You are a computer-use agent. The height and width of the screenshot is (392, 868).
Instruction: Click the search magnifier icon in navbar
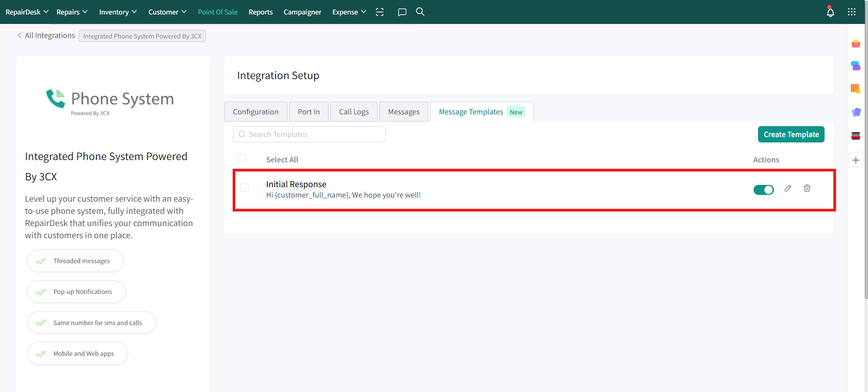[x=420, y=12]
